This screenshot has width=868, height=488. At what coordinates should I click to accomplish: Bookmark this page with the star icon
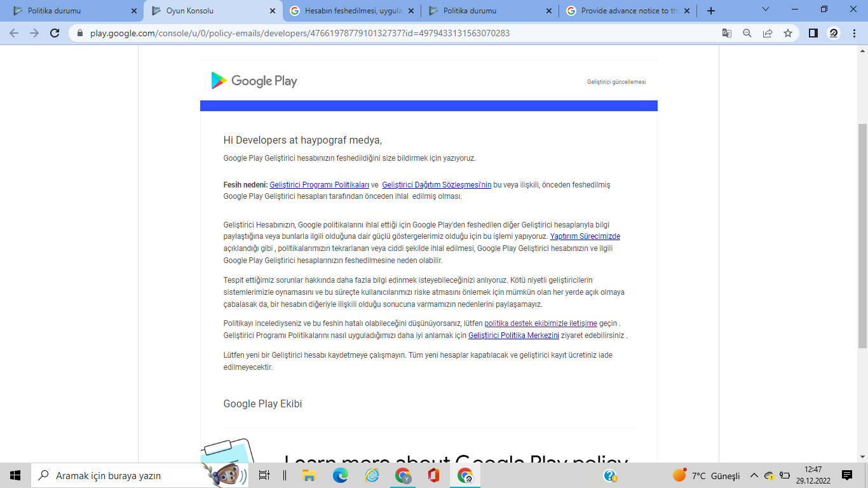click(788, 33)
